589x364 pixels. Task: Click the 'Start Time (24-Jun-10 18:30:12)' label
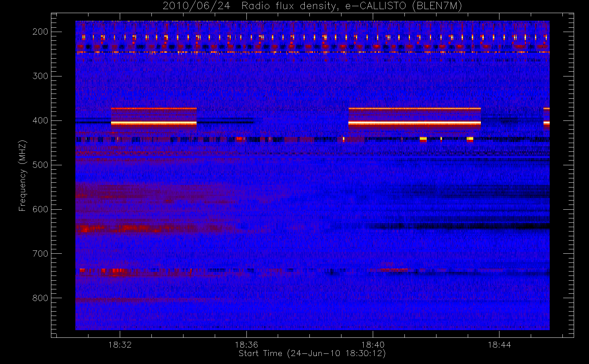312,353
